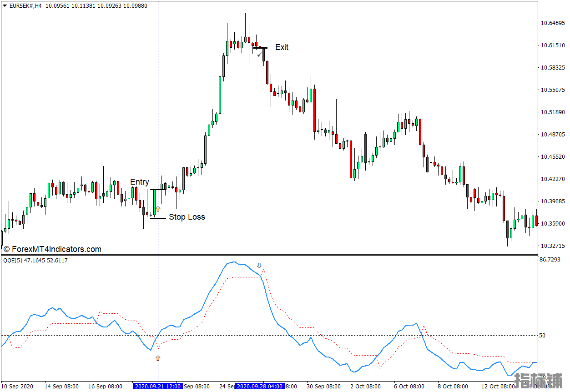Screen dimensions: 570x392
Task: Click the 10.32715 price on the axis
Action: (x=552, y=246)
